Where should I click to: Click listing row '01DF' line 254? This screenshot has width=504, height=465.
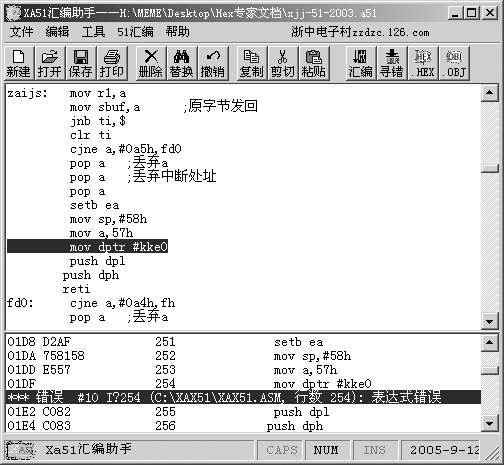pos(243,384)
